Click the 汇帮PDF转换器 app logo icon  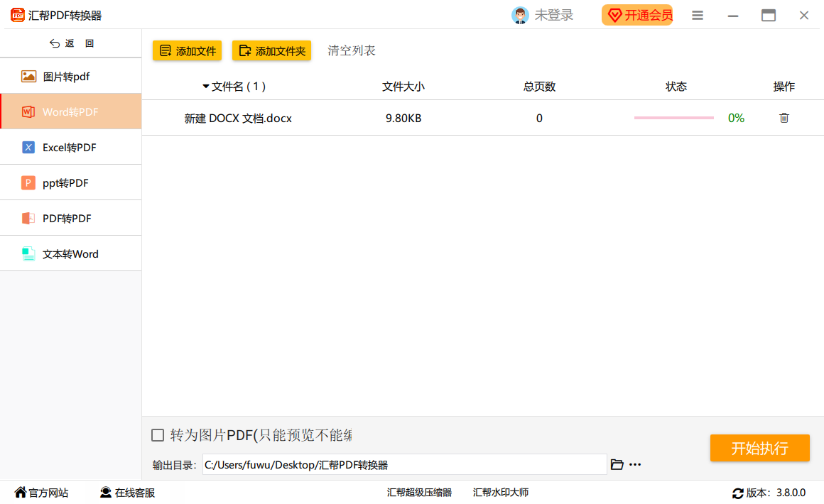point(17,15)
